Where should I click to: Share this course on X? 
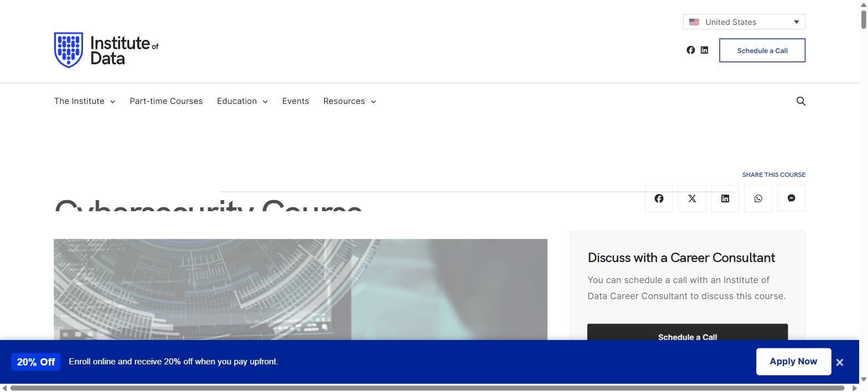(x=692, y=198)
